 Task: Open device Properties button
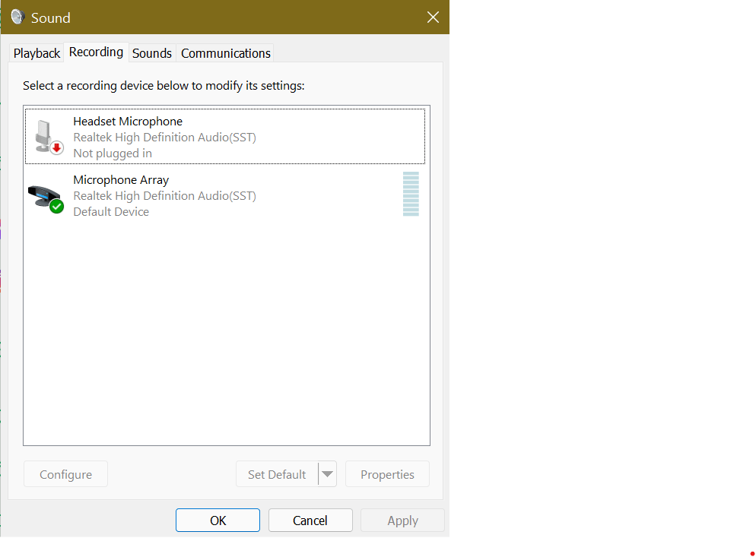click(x=387, y=474)
